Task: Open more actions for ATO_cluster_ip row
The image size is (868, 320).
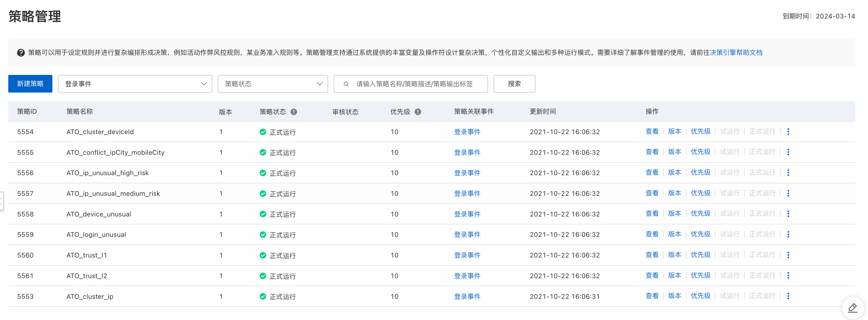Action: [788, 296]
